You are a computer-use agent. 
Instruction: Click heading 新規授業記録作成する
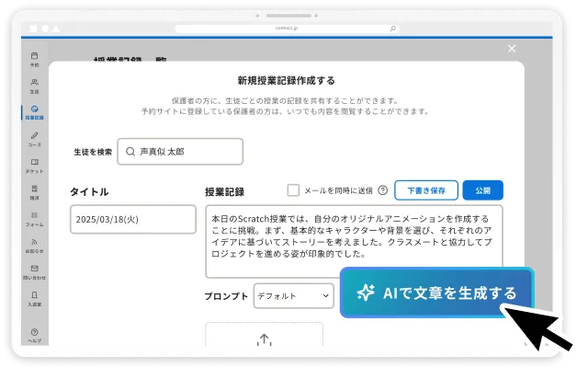point(286,80)
